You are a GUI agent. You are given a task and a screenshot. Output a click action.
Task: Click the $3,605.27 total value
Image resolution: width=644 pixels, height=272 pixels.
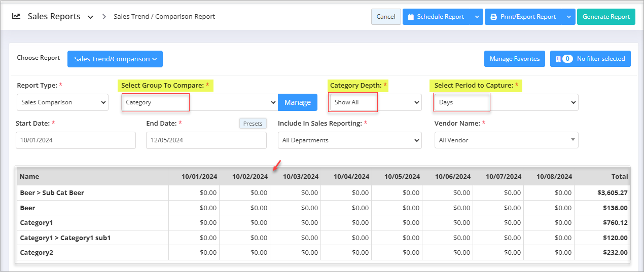point(613,192)
